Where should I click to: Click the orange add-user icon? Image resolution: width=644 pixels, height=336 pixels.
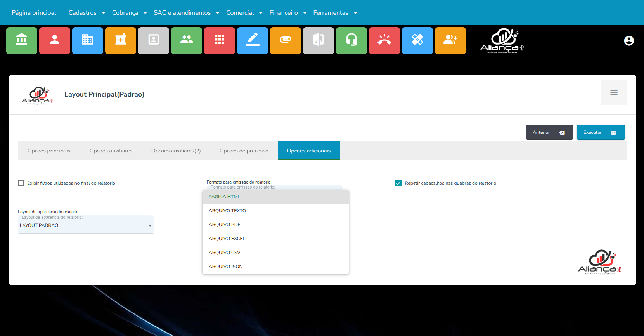(450, 40)
